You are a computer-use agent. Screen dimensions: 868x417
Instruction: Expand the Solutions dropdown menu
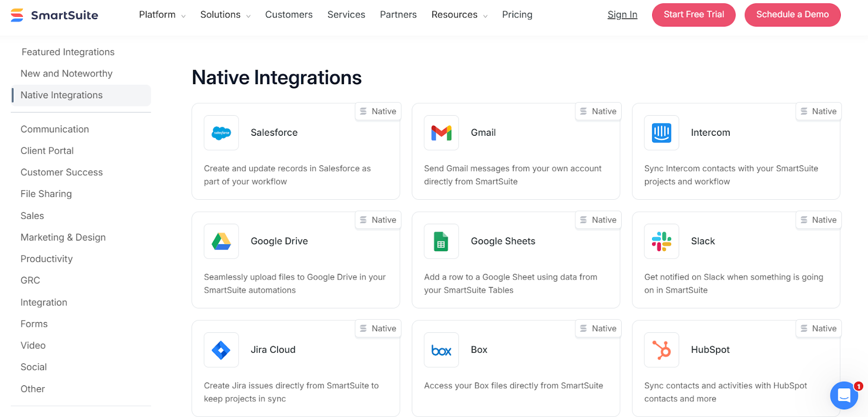225,15
